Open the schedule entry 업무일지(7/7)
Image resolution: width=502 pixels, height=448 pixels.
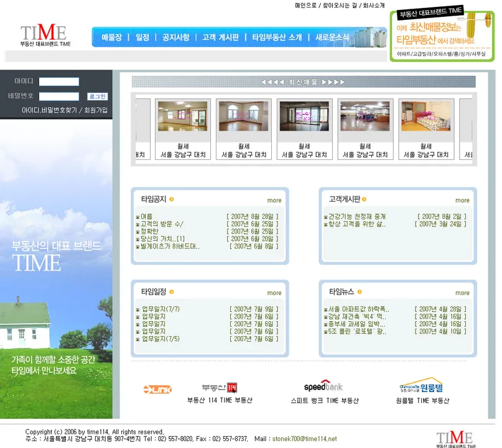pos(160,309)
